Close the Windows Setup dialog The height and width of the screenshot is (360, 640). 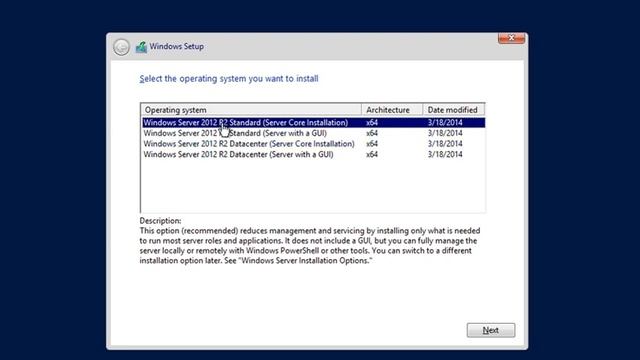(511, 38)
